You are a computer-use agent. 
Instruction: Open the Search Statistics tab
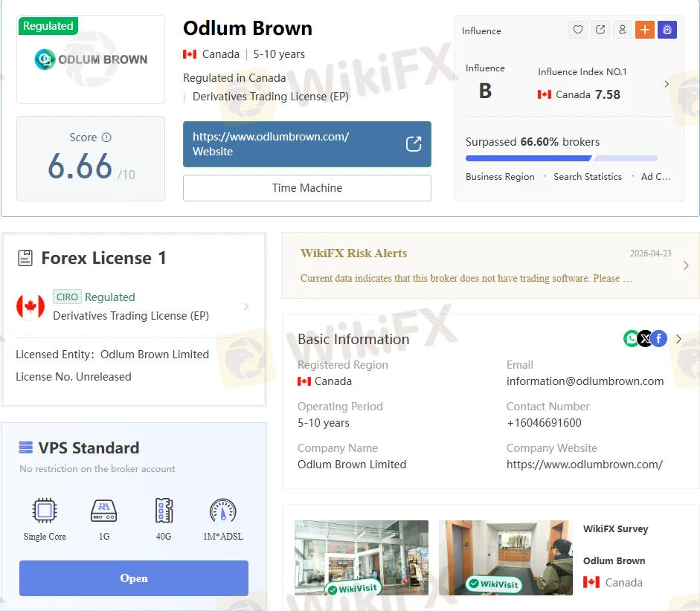click(588, 177)
